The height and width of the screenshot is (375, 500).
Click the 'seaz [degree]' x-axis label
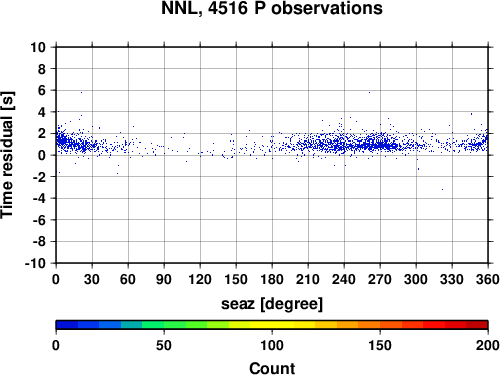pos(272,304)
